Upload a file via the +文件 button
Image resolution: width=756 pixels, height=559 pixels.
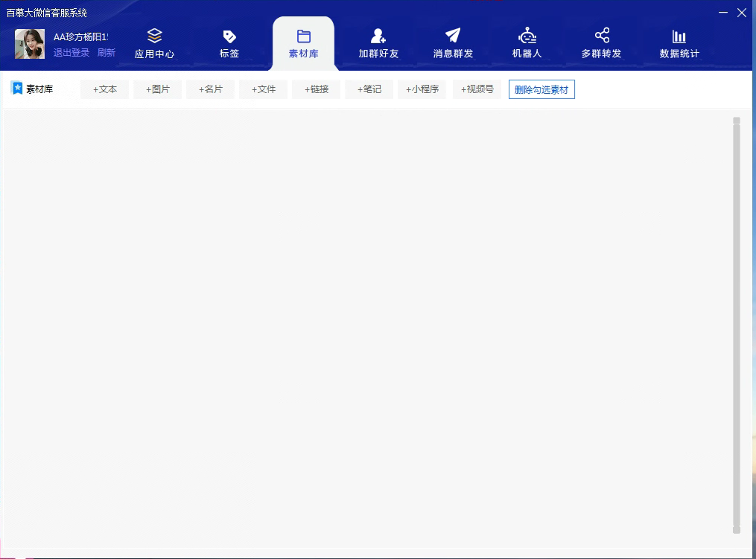(263, 89)
